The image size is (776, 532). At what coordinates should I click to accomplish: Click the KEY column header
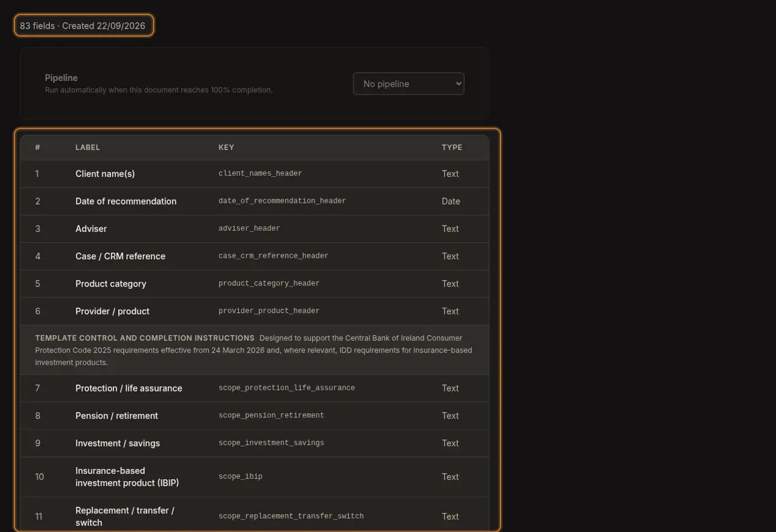tap(226, 148)
